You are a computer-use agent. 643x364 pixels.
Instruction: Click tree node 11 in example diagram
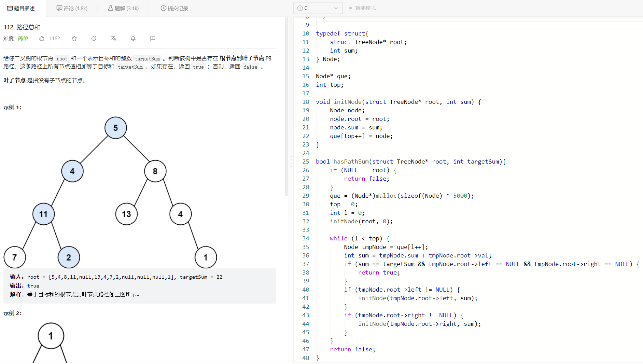[43, 214]
